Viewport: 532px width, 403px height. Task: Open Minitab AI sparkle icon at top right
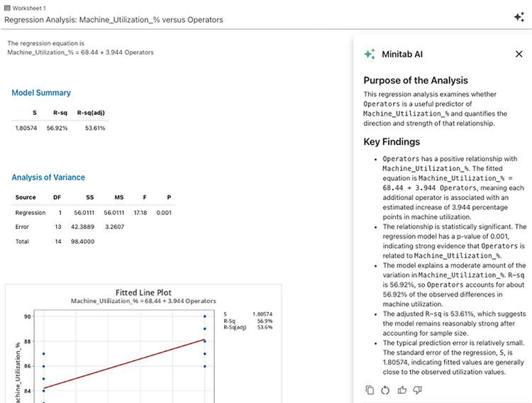click(x=519, y=16)
